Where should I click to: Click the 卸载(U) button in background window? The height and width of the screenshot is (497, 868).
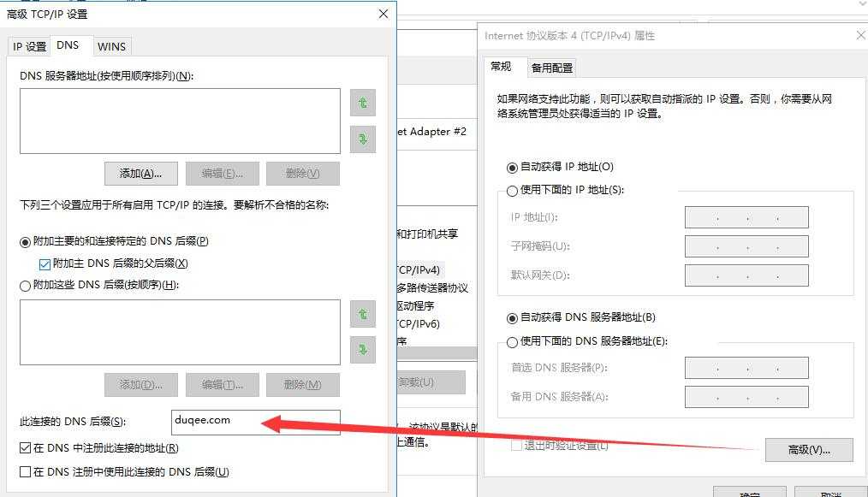pos(431,382)
